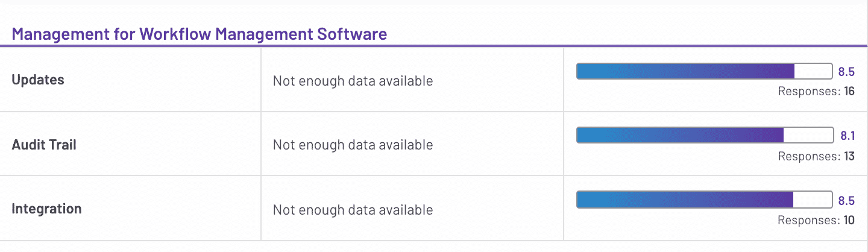The width and height of the screenshot is (868, 252).
Task: Select the Updates feature label
Action: [38, 80]
